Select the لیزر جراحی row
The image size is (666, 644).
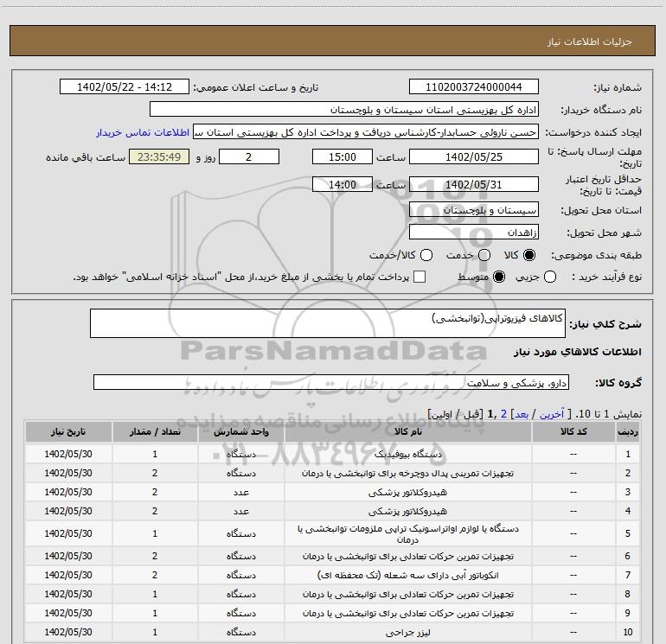tap(332, 632)
